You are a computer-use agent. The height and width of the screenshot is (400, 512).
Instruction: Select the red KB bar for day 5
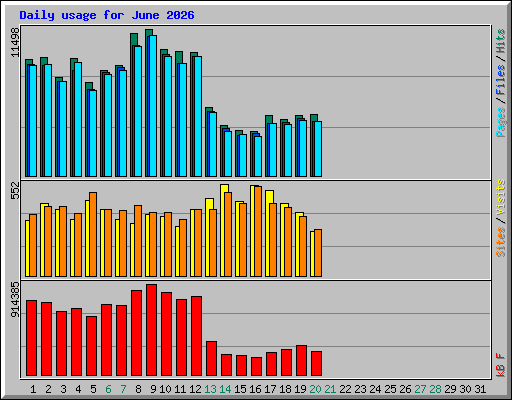coord(91,346)
